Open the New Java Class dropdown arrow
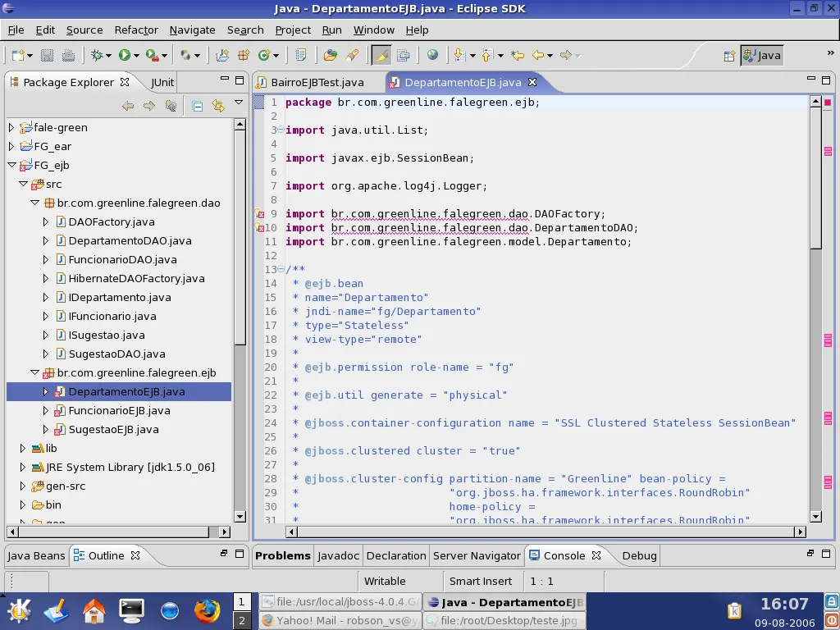 click(x=276, y=56)
